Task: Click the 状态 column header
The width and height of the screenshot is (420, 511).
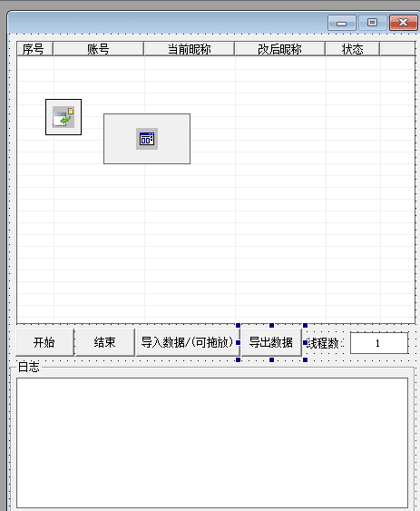Action: pos(353,49)
